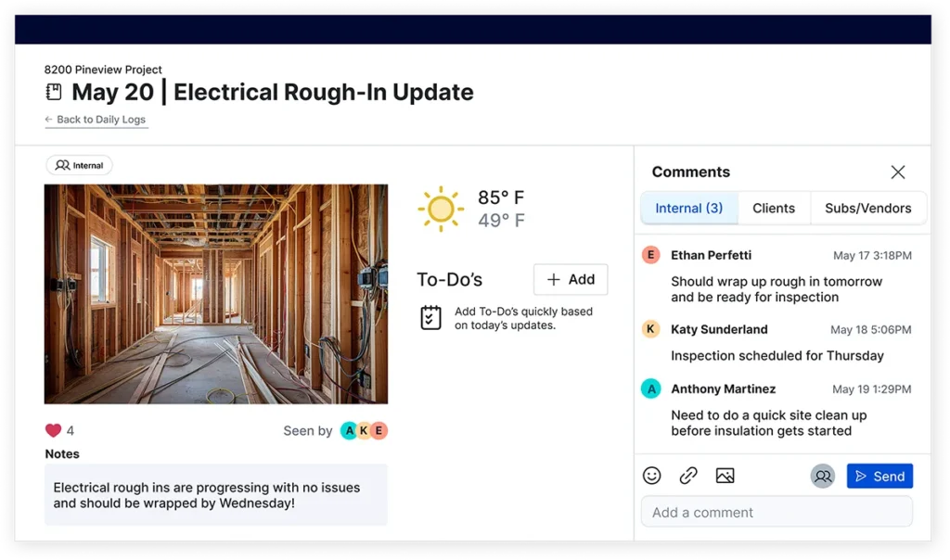This screenshot has height=560, width=950.
Task: Click the like count 4
Action: (x=71, y=430)
